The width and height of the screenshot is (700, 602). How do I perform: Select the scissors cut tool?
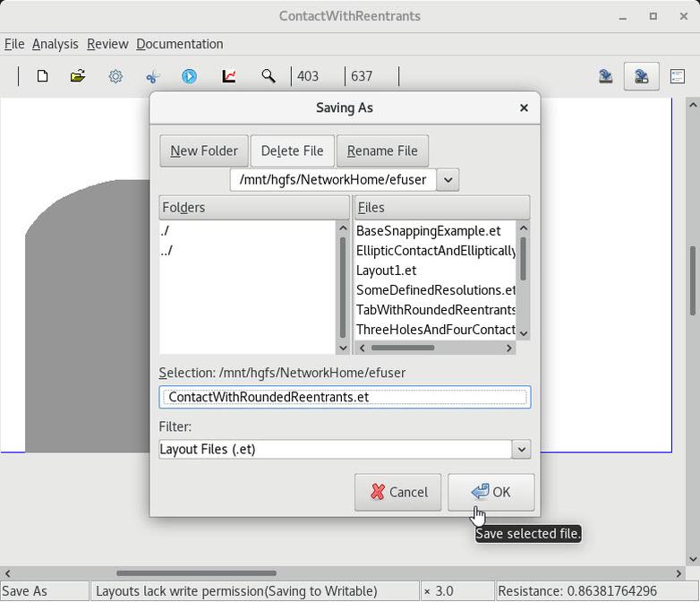pyautogui.click(x=152, y=76)
